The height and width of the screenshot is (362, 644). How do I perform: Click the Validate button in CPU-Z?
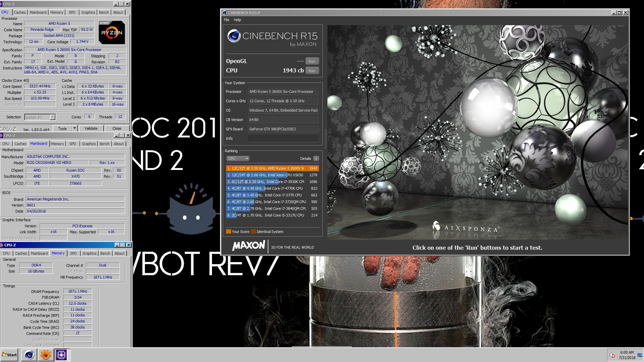point(91,128)
